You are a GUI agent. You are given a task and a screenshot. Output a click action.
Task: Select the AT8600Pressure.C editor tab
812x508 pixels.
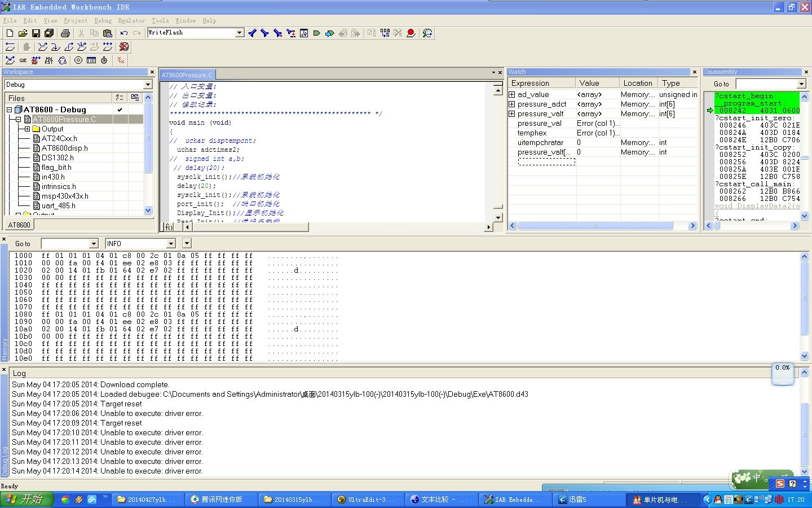tap(187, 75)
